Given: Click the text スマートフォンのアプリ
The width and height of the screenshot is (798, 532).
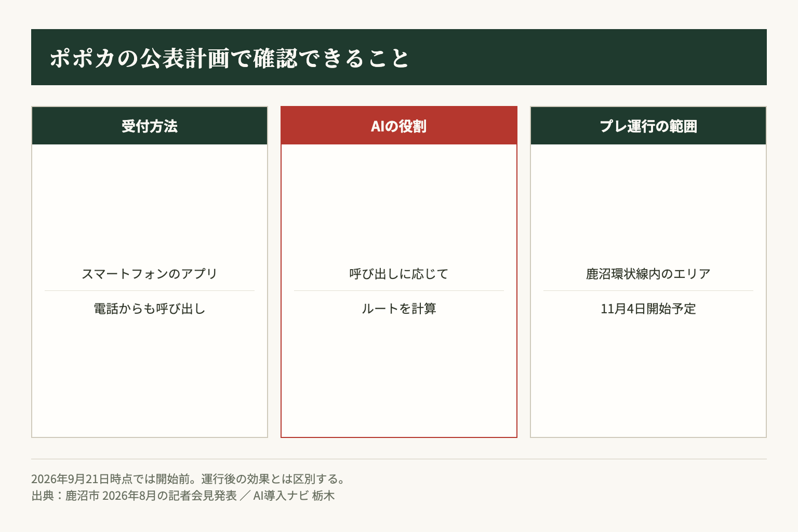Looking at the screenshot, I should (150, 274).
